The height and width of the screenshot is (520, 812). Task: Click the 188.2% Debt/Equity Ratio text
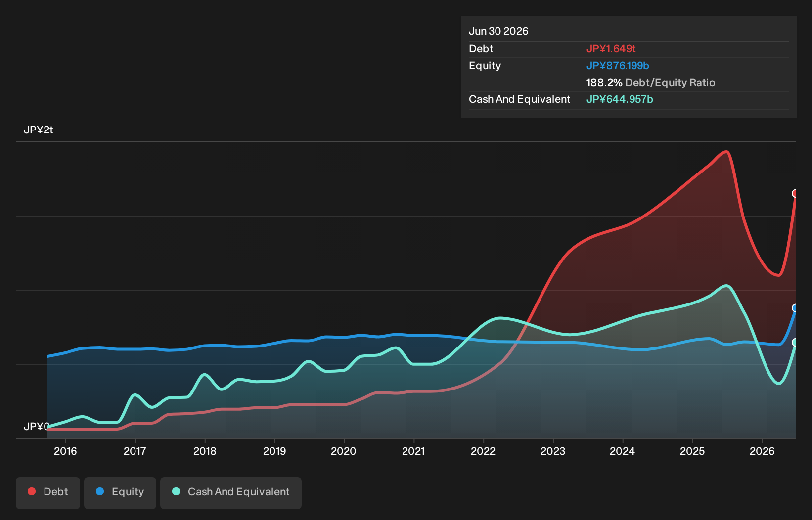coord(651,83)
